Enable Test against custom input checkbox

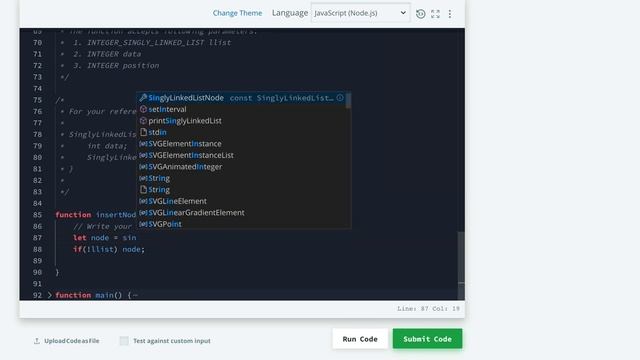124,340
